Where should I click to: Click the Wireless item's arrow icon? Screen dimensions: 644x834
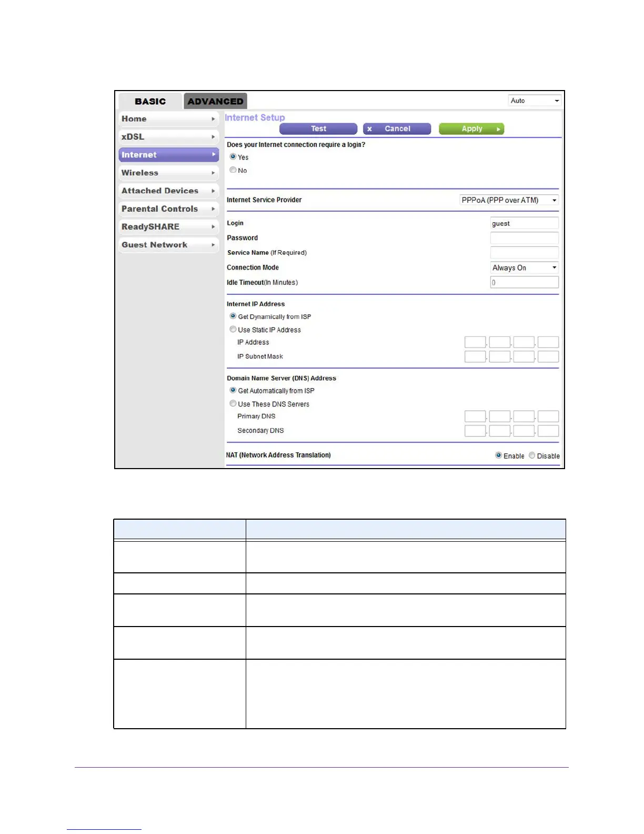tap(213, 173)
